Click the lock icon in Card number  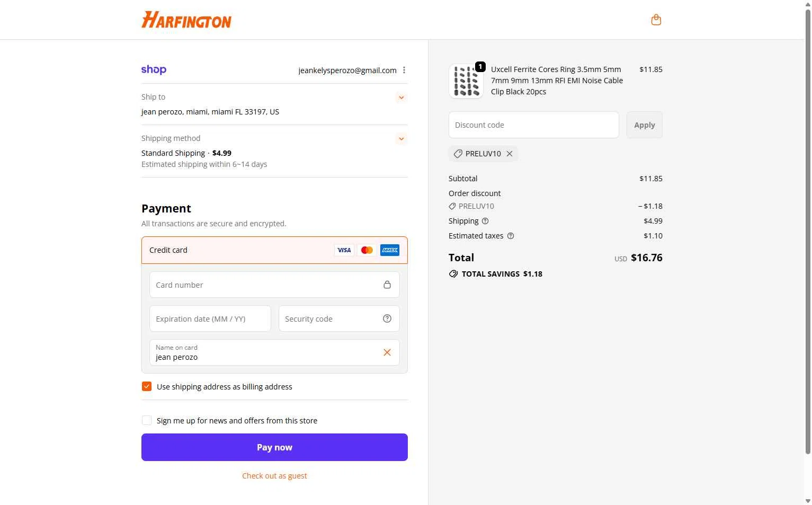coord(387,285)
